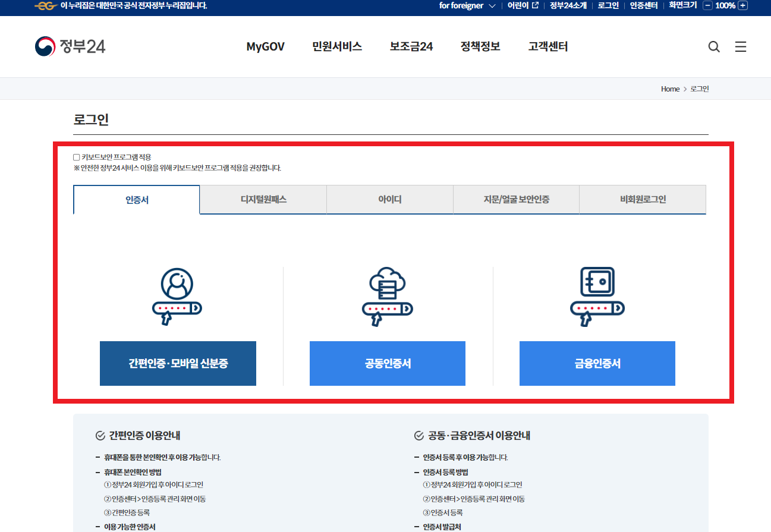Open the search magnifier icon
The width and height of the screenshot is (771, 532).
(x=714, y=46)
